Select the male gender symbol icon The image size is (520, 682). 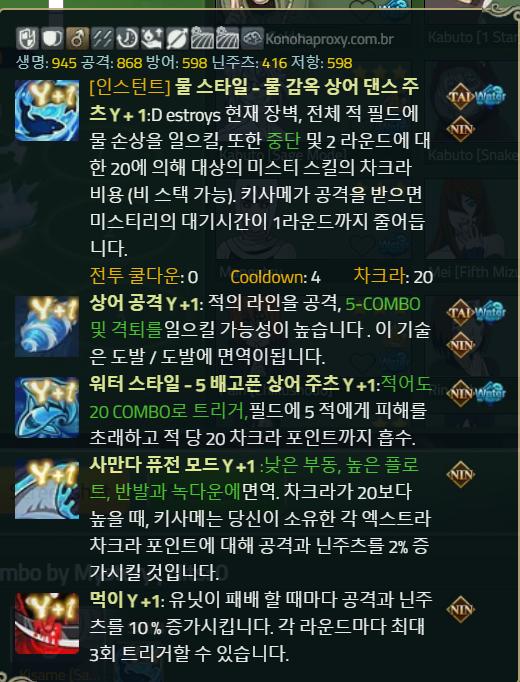(77, 38)
